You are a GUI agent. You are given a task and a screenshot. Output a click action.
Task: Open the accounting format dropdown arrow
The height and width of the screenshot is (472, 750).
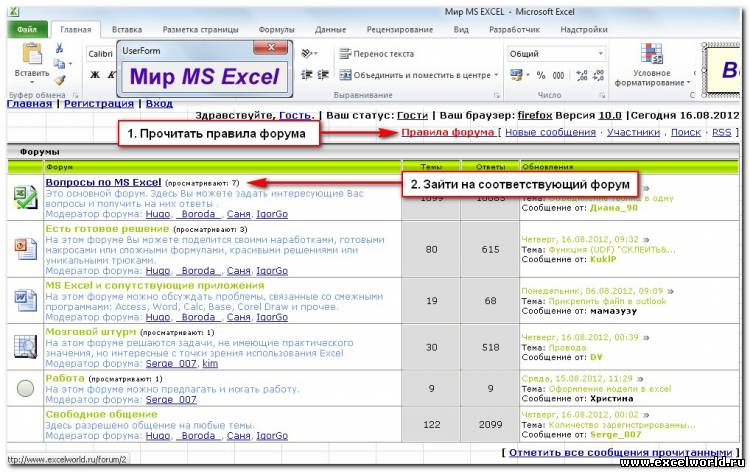(x=528, y=75)
